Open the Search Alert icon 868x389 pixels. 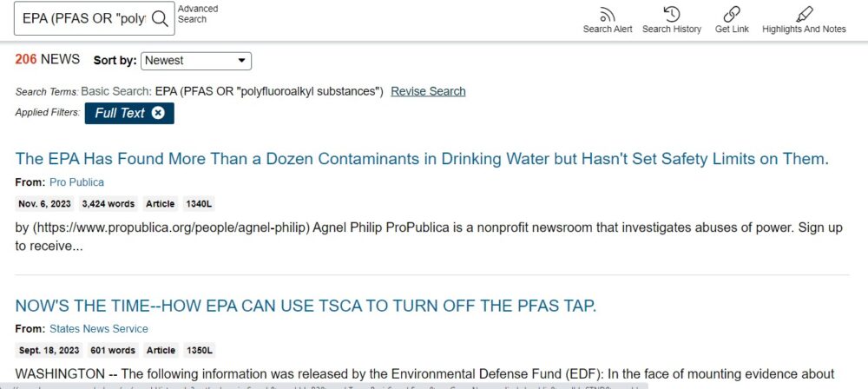pos(608,15)
